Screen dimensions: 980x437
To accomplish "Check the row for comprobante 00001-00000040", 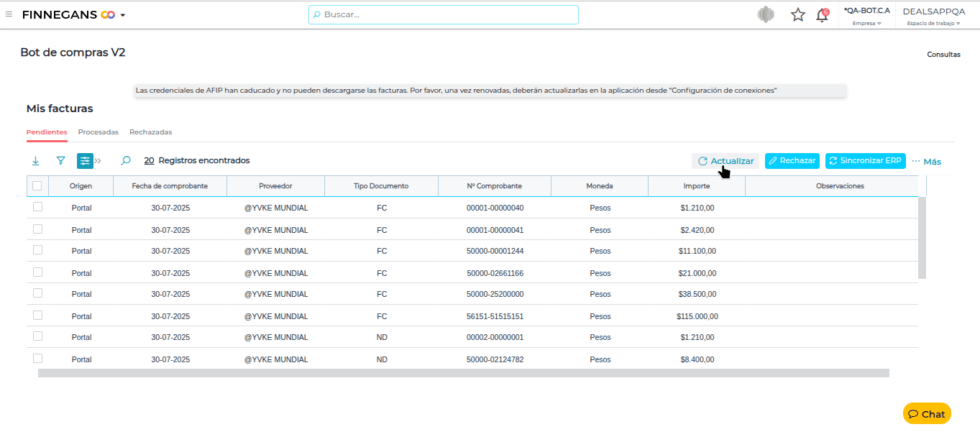I will point(37,207).
